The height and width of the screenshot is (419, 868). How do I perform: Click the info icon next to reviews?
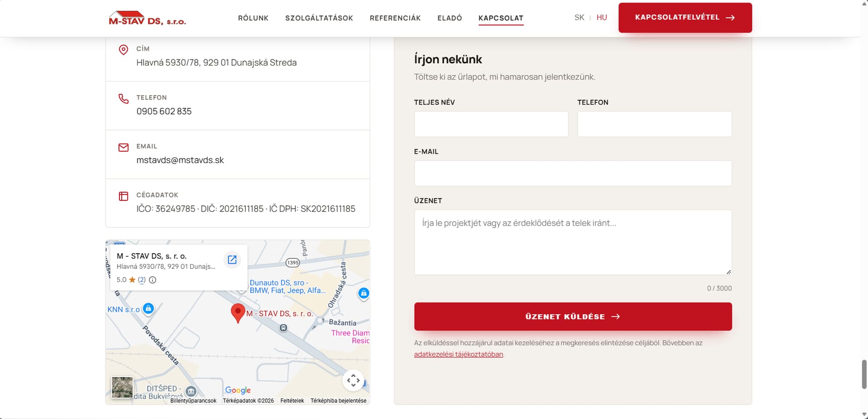[152, 280]
